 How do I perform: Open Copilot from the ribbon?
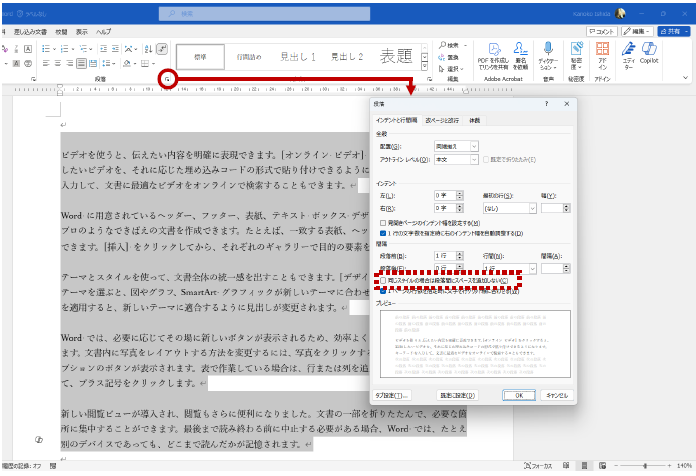point(649,50)
